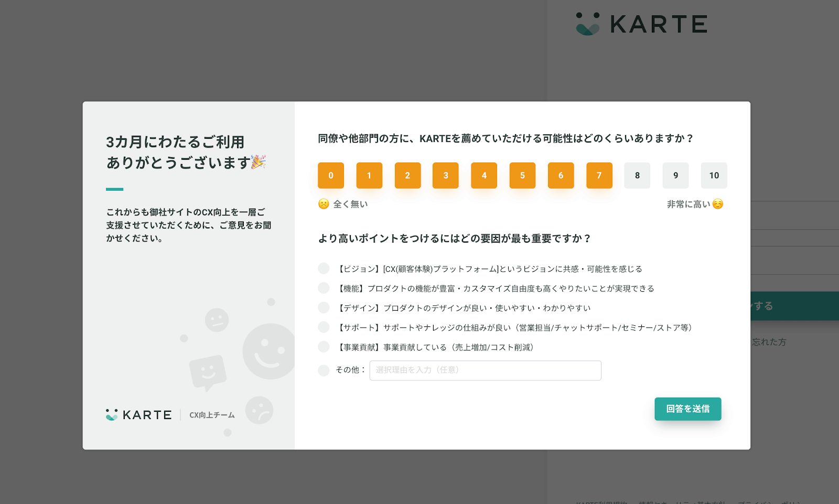Submit the survey with 回答を送信
This screenshot has height=504, width=839.
(x=688, y=409)
